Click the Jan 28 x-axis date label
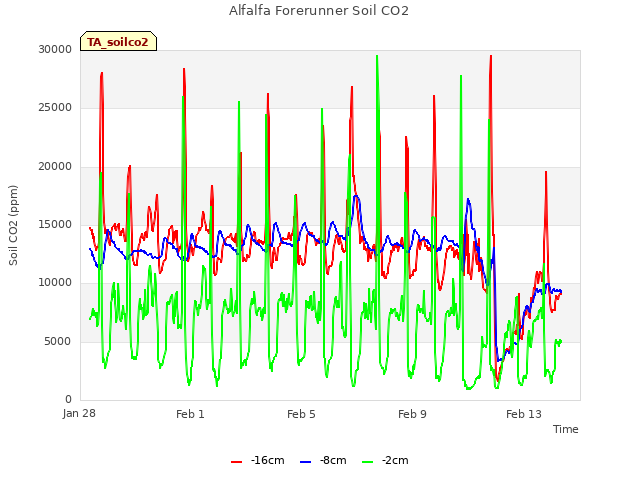Screen dimensions: 640x480 [79, 413]
